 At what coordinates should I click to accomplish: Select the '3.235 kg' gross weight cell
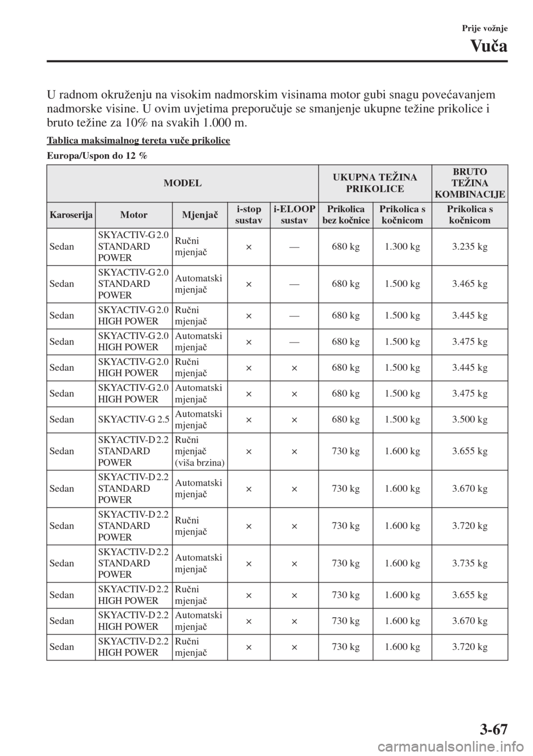[x=470, y=246]
